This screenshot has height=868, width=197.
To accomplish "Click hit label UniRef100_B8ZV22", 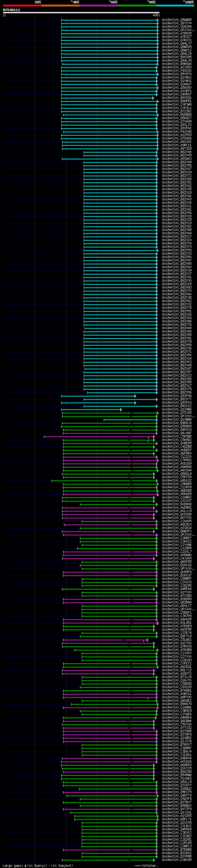I will coord(177,406).
